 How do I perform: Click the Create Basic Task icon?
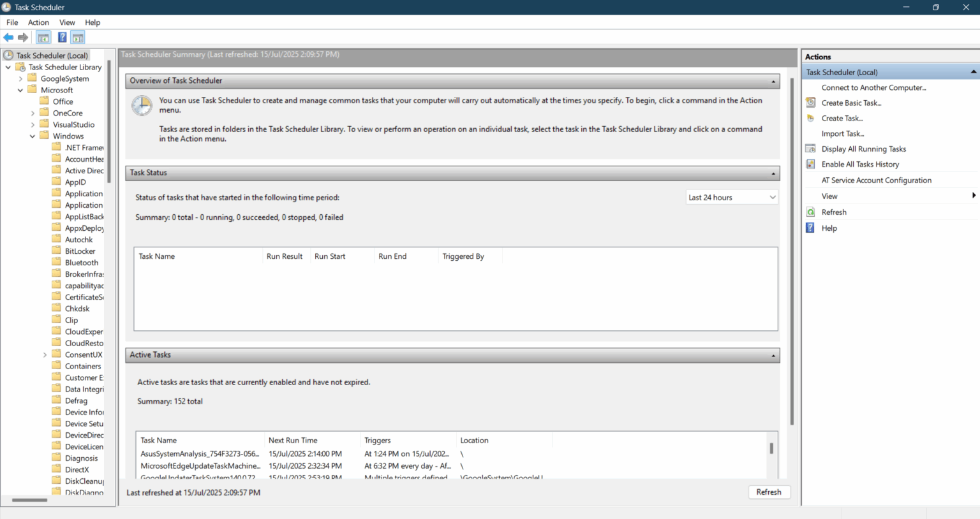pyautogui.click(x=811, y=103)
